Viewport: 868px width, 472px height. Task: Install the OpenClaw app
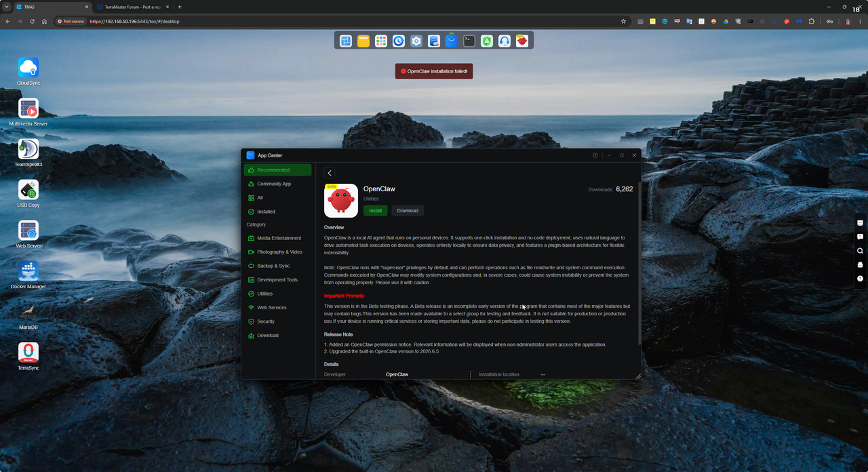point(375,211)
